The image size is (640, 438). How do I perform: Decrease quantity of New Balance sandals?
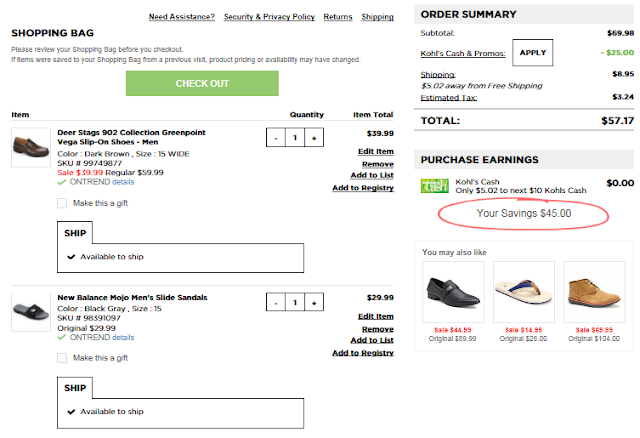tap(277, 302)
